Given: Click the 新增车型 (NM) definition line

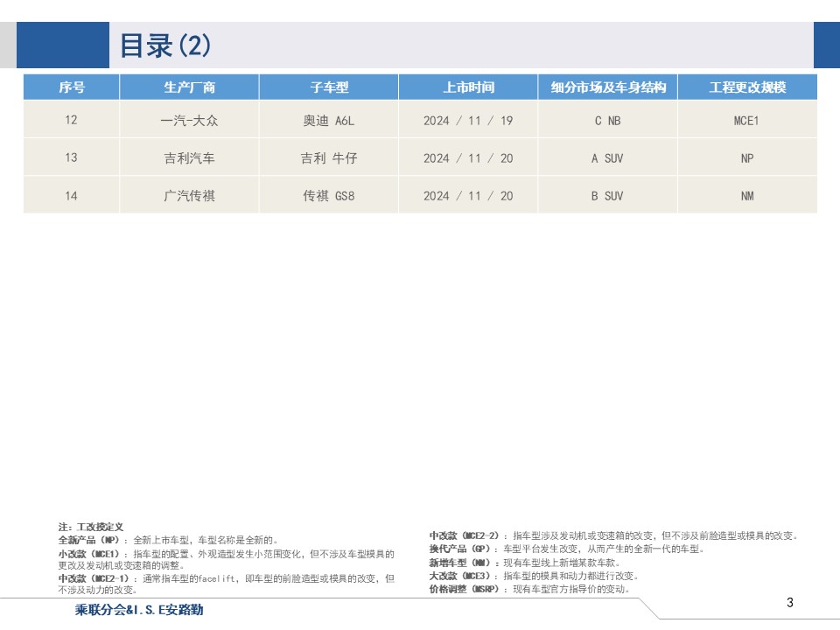Looking at the screenshot, I should click(525, 563).
